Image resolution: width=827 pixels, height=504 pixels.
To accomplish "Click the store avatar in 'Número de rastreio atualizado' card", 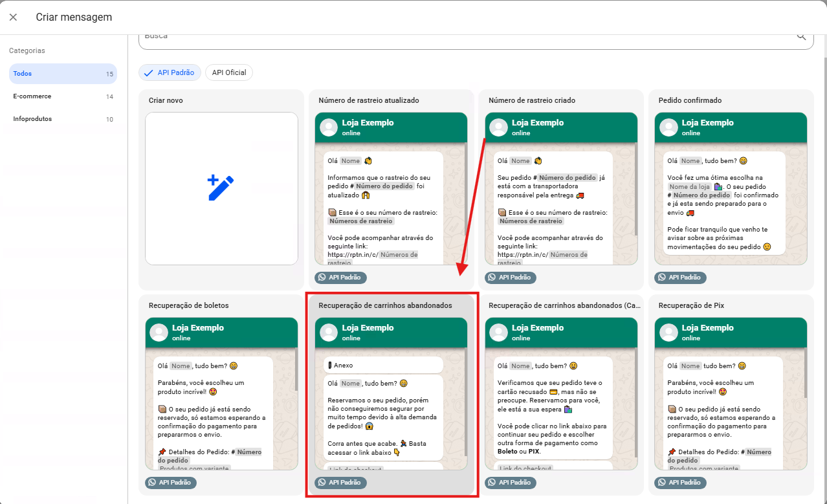I will click(x=329, y=127).
